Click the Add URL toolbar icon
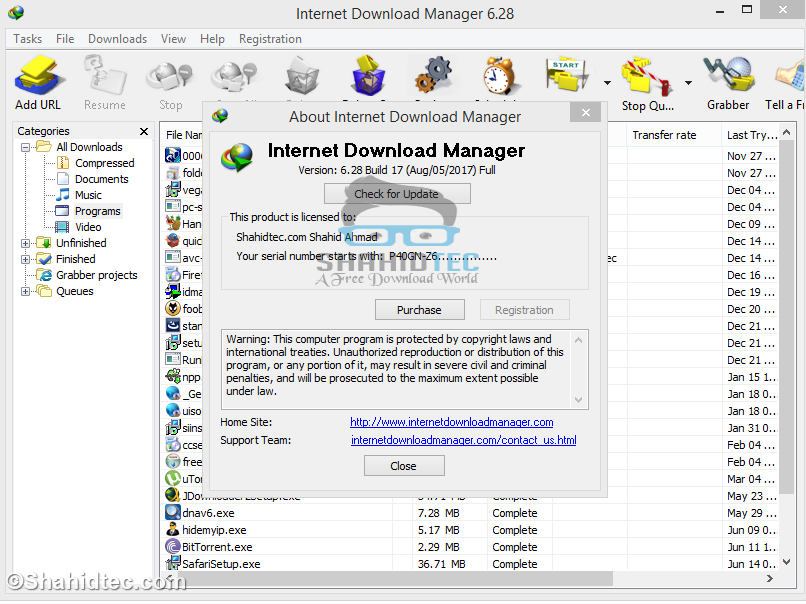 pyautogui.click(x=38, y=77)
